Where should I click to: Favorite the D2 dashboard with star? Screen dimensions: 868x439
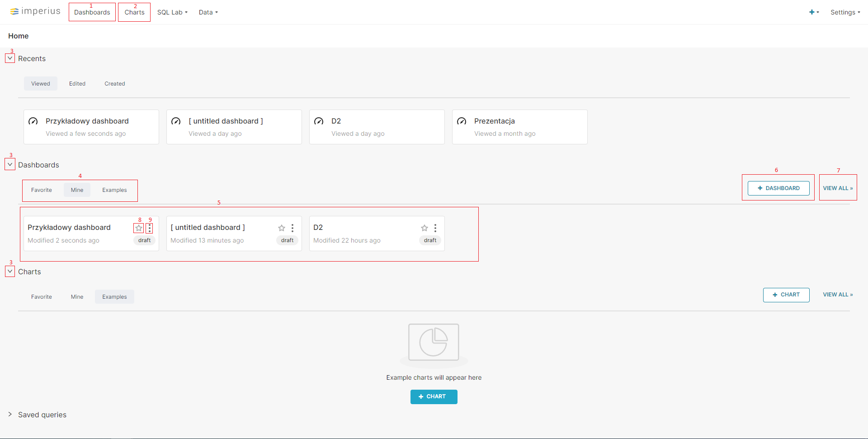(x=425, y=228)
